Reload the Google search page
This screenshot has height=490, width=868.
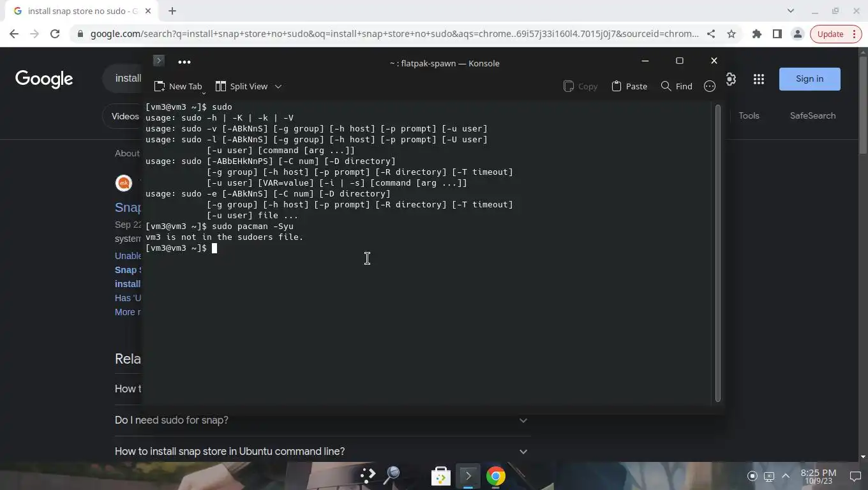tap(55, 34)
